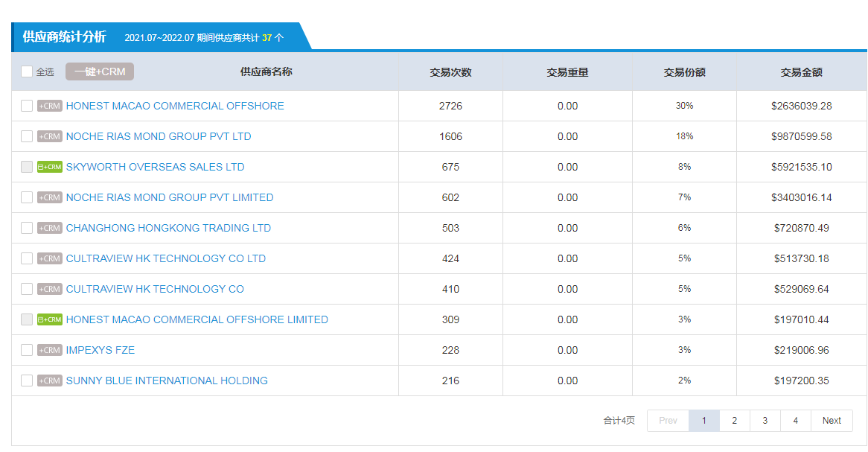868x452 pixels.
Task: Click the 交易金额 column header
Action: pyautogui.click(x=802, y=72)
